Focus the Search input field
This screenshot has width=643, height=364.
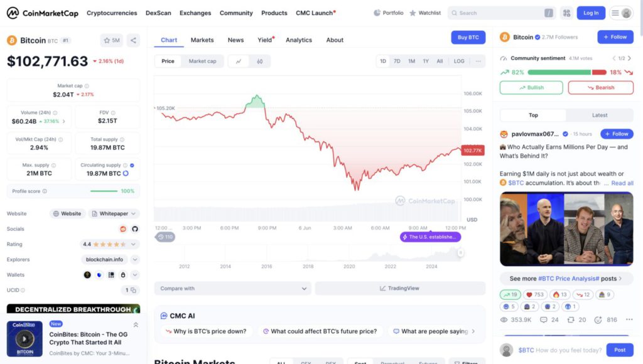click(x=499, y=13)
